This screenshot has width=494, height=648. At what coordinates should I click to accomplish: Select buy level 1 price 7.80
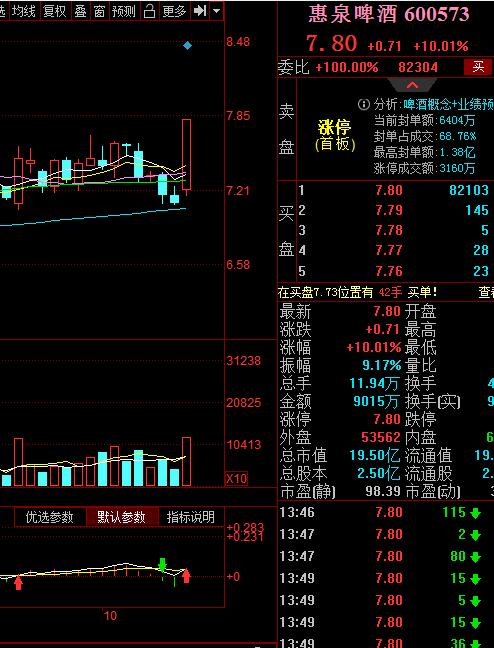[389, 190]
